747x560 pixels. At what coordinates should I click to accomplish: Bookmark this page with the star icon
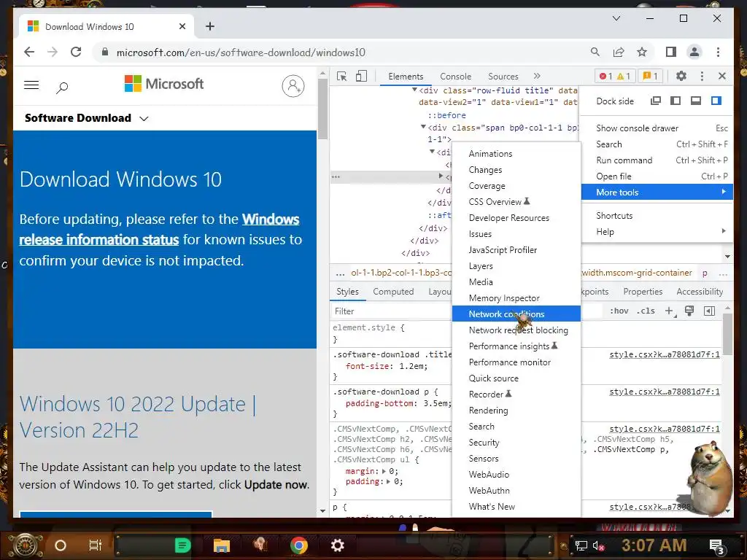642,52
